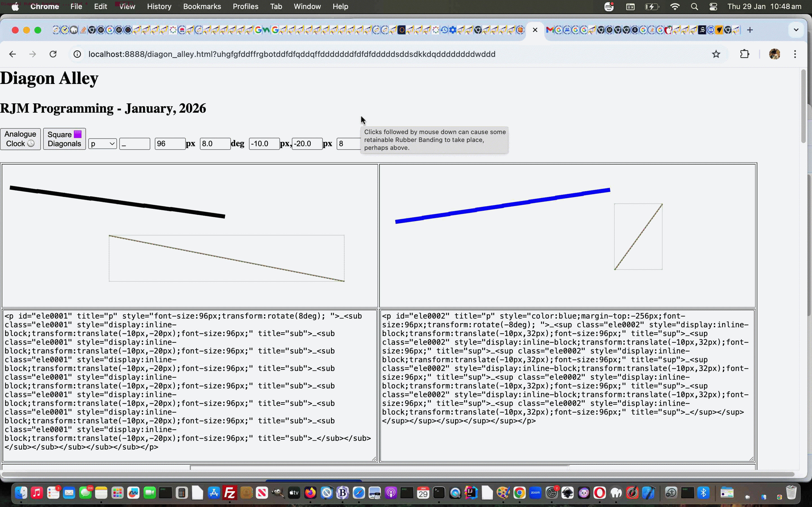812x507 pixels.
Task: Open the Bookmarks menu
Action: pyautogui.click(x=202, y=7)
